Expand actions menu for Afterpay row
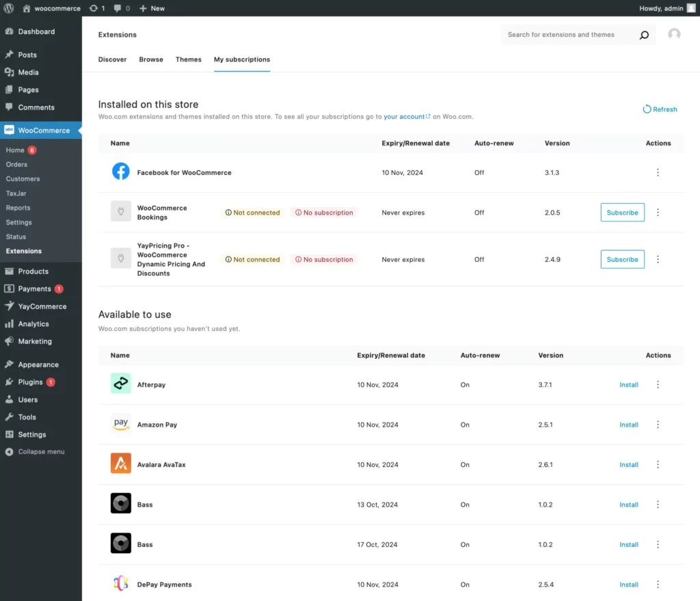700x601 pixels. click(x=658, y=385)
